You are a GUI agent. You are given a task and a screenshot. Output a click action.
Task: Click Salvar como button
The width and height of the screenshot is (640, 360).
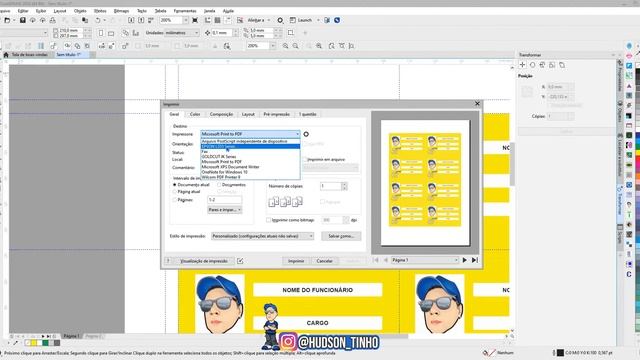[x=341, y=236]
